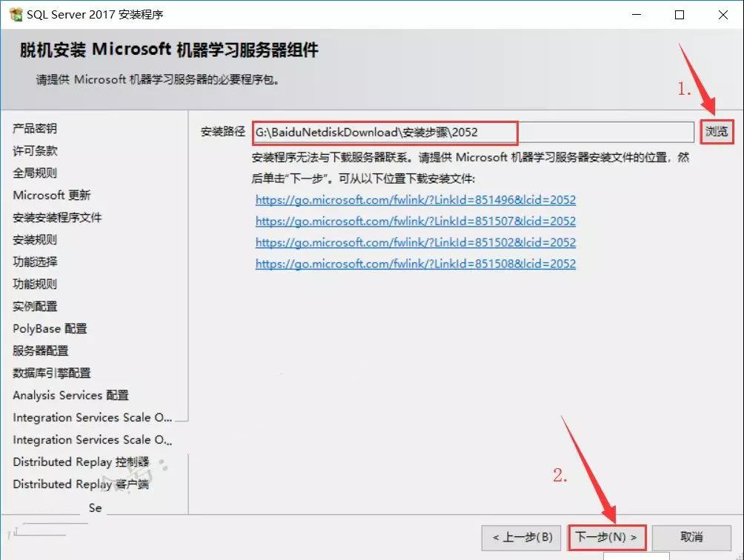The image size is (744, 560).
Task: Focus the 安装路径 install path field
Action: click(473, 132)
